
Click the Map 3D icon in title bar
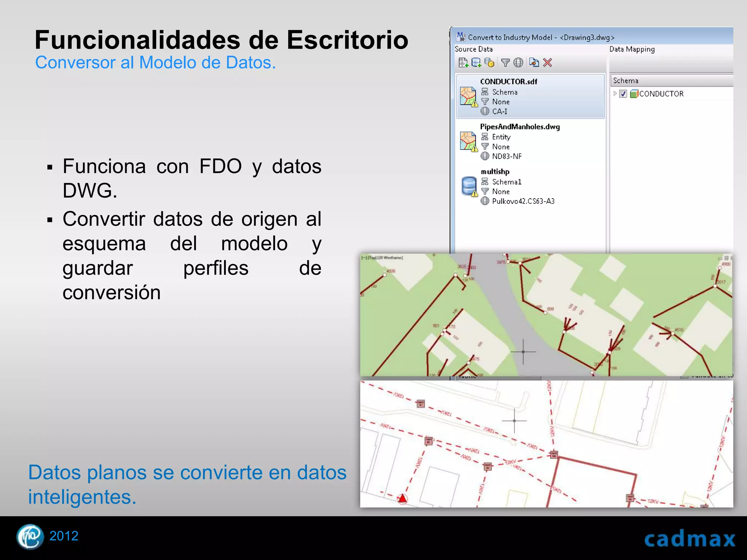point(461,36)
